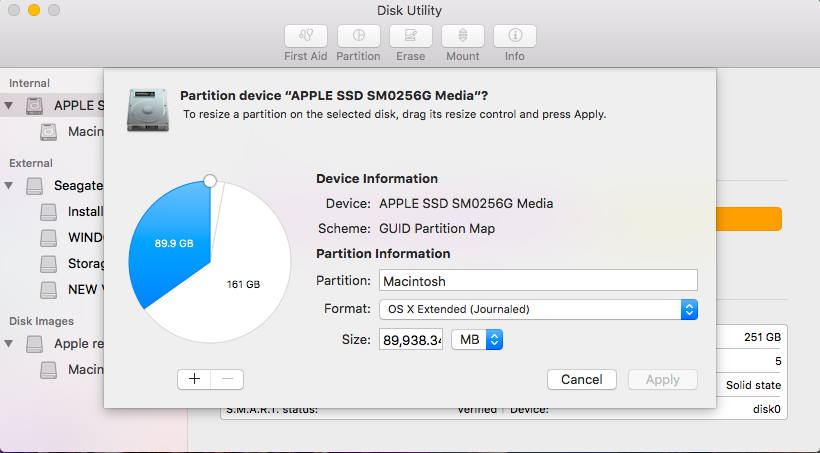Minimize the Disk Utility window
Viewport: 820px width, 453px height.
coord(34,10)
